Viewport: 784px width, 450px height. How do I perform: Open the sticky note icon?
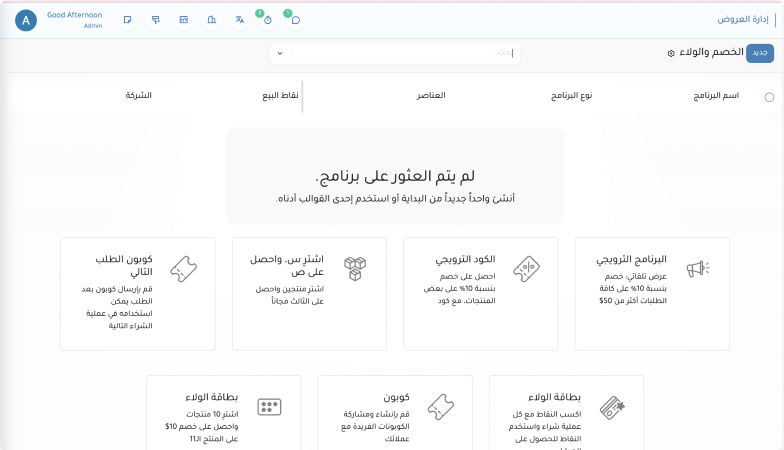[x=127, y=20]
